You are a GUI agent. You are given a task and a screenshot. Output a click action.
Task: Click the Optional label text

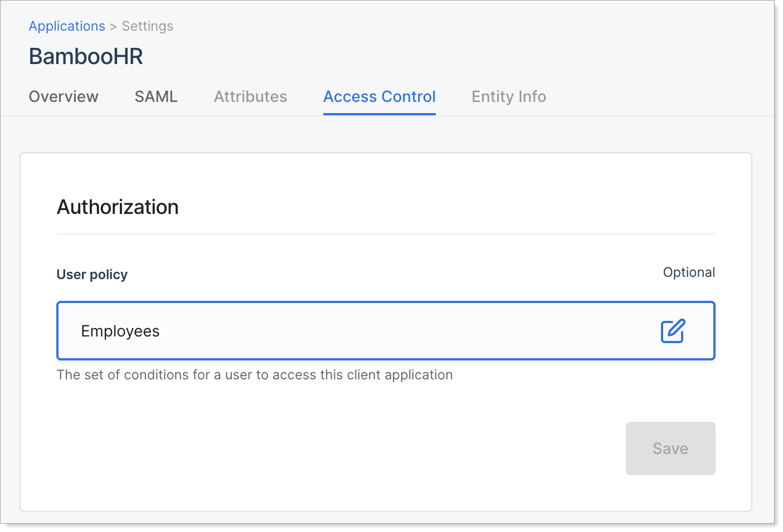tap(689, 272)
